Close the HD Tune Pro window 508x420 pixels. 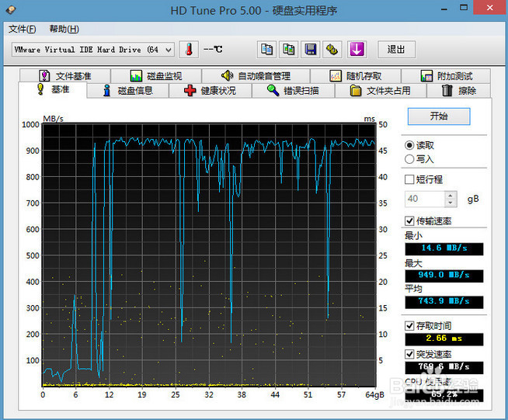tap(490, 8)
